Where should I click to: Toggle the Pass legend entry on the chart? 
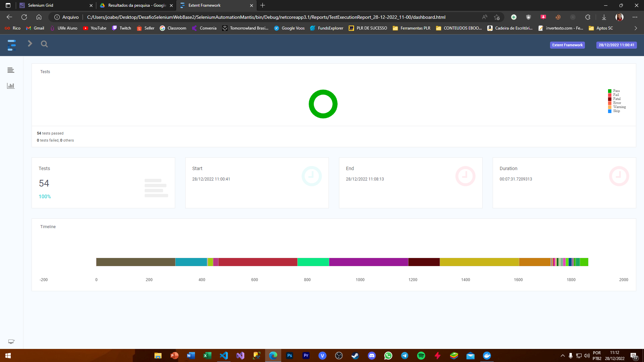click(x=614, y=91)
